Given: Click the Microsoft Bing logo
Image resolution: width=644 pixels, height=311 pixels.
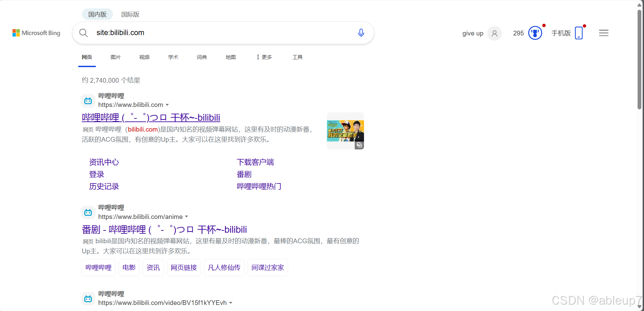Looking at the screenshot, I should pos(36,33).
